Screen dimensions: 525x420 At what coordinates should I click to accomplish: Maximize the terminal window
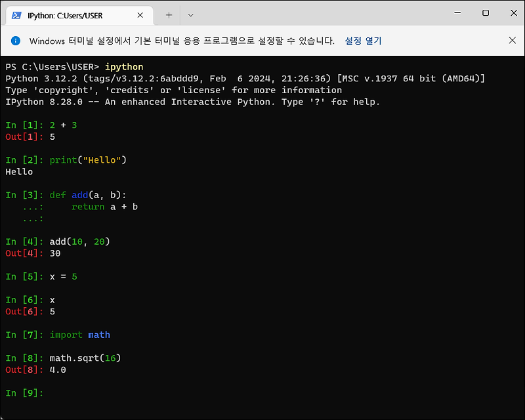click(486, 12)
